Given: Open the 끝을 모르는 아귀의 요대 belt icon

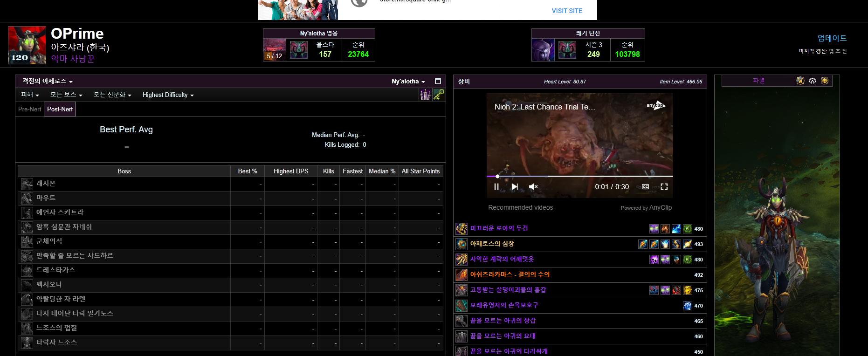Looking at the screenshot, I should coord(462,336).
